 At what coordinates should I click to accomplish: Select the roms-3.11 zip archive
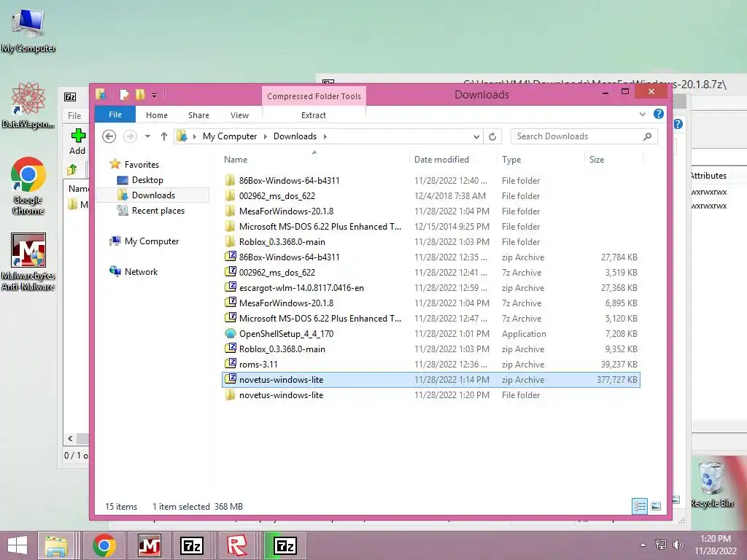point(431,365)
